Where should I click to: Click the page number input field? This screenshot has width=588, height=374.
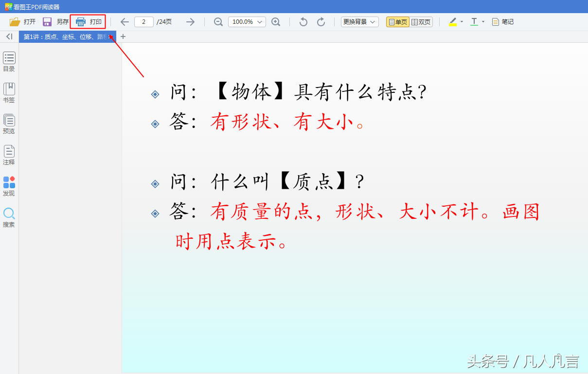[144, 21]
